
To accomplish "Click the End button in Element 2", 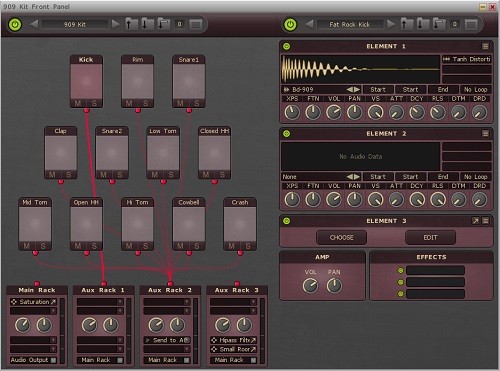I will tap(443, 177).
